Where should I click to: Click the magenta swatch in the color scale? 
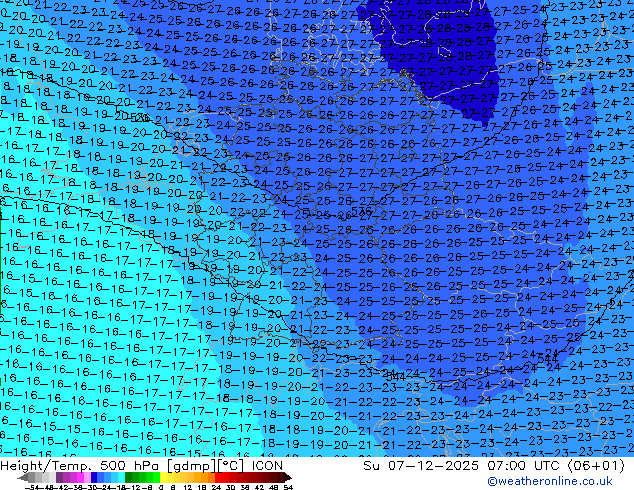(80, 478)
